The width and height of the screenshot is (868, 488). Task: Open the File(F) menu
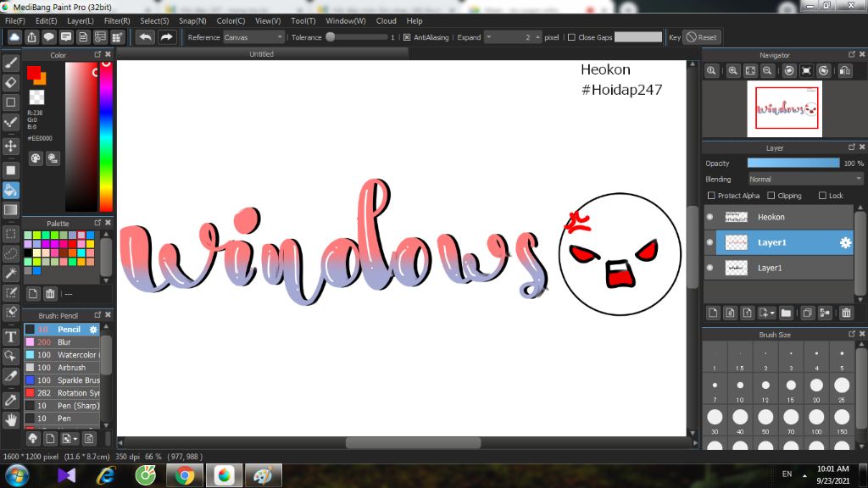(15, 20)
